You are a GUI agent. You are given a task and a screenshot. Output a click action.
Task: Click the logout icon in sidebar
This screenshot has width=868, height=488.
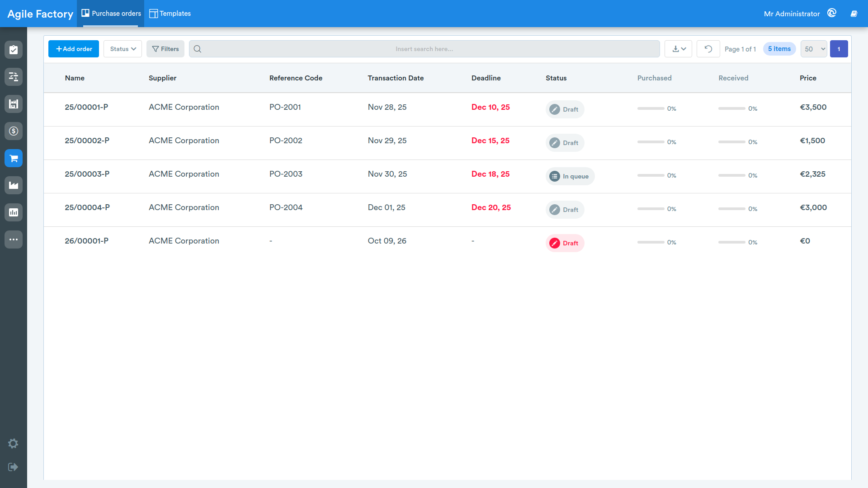pos(13,467)
